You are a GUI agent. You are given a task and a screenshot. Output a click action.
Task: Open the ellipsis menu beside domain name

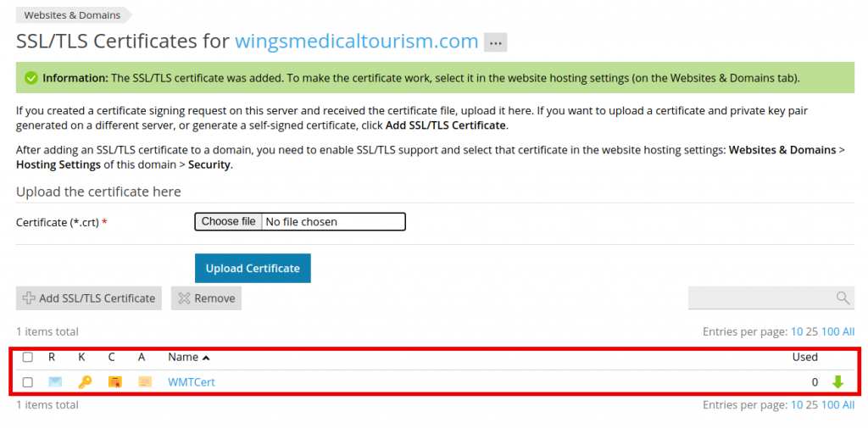click(495, 42)
